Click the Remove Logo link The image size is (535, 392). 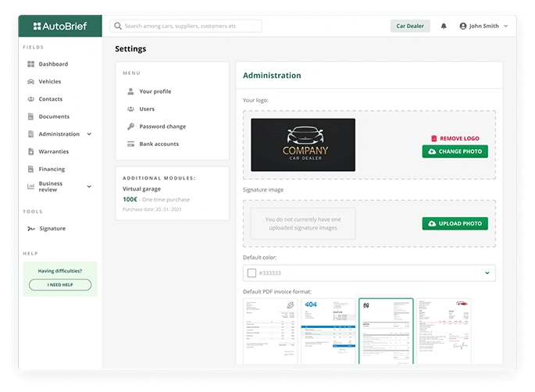coord(455,138)
